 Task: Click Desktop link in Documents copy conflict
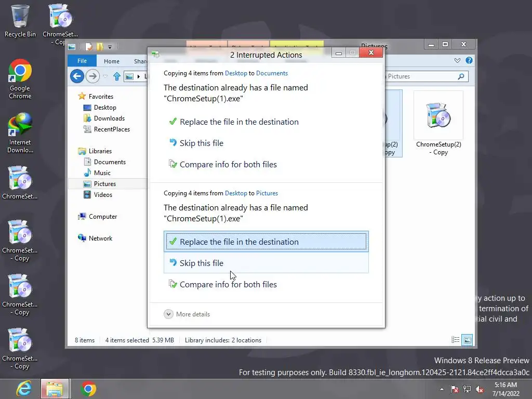tap(236, 73)
